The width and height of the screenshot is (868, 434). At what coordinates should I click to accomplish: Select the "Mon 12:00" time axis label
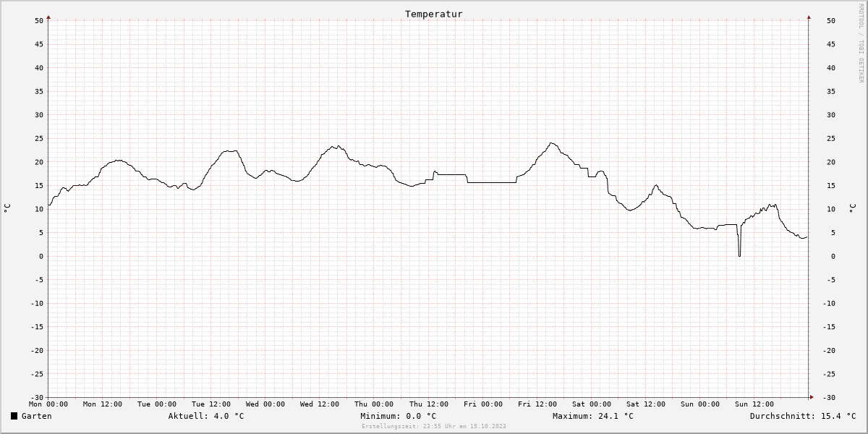pos(103,404)
